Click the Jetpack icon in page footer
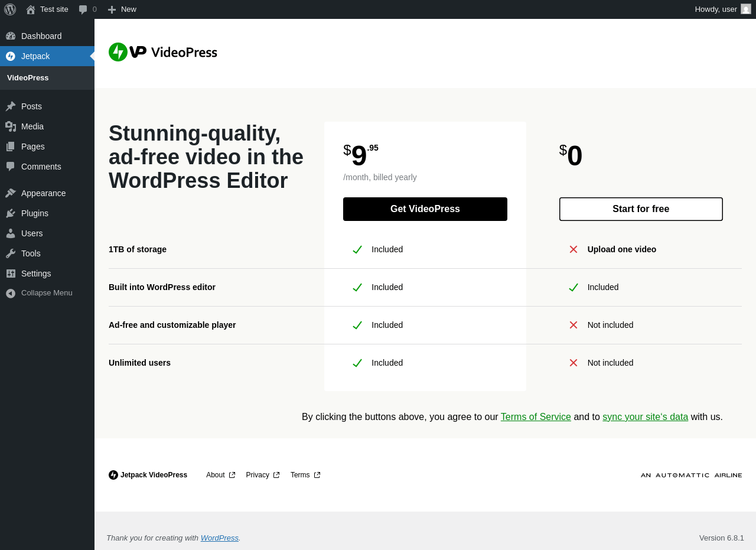 tap(113, 475)
